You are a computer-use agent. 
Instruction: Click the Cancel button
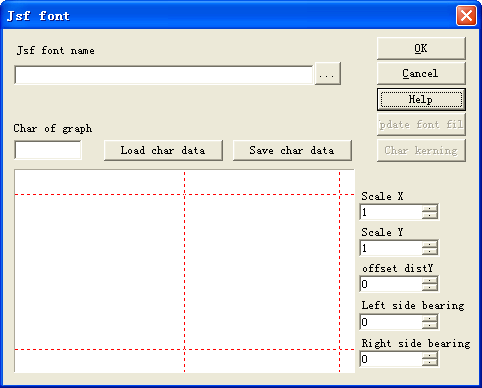(421, 73)
